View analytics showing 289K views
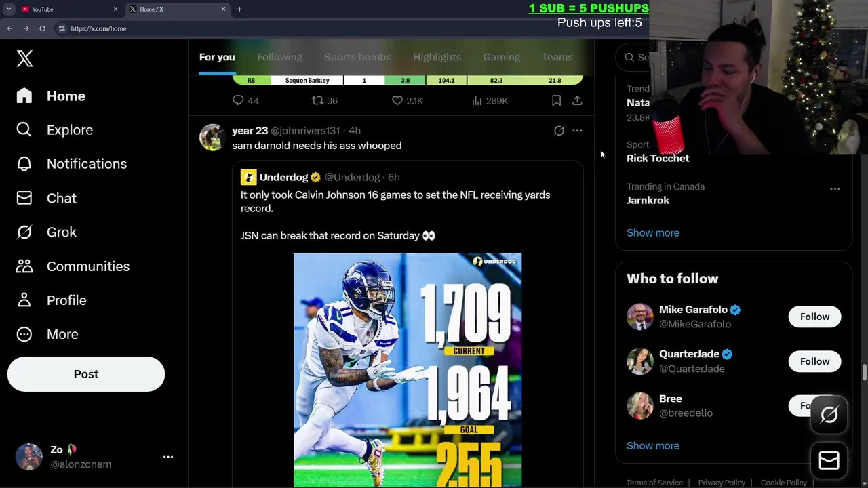Screen dimensions: 868x488 [490, 100]
